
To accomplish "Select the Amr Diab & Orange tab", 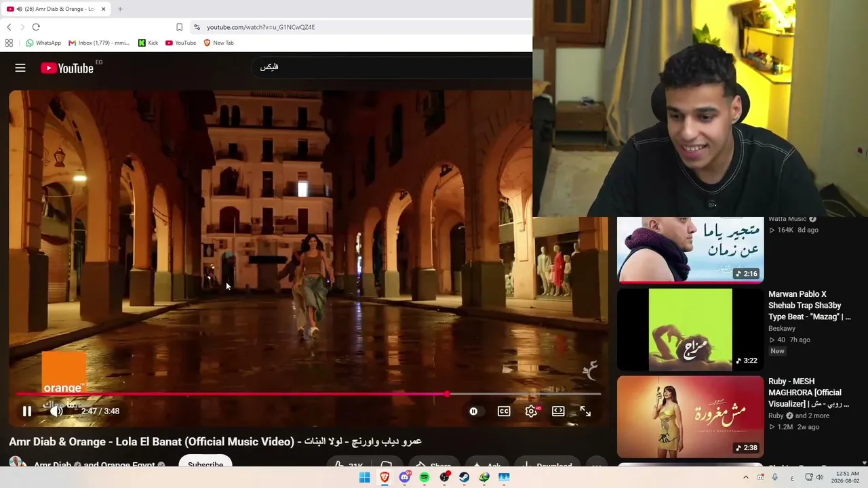I will 56,9.
